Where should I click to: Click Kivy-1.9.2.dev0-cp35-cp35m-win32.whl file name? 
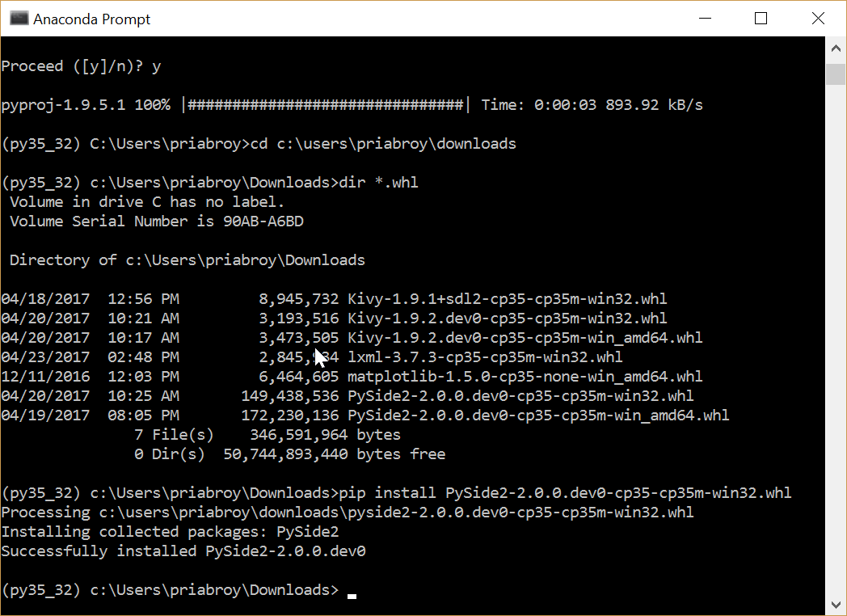(508, 319)
